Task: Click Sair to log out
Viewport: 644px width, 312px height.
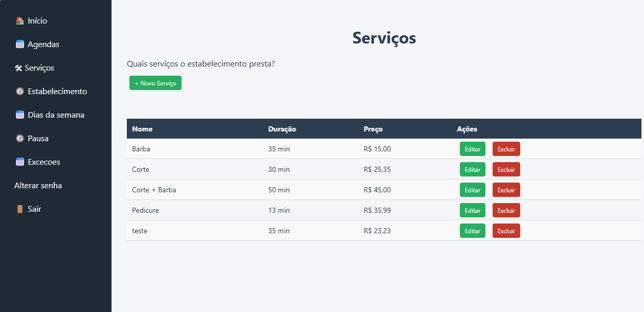Action: [x=34, y=209]
